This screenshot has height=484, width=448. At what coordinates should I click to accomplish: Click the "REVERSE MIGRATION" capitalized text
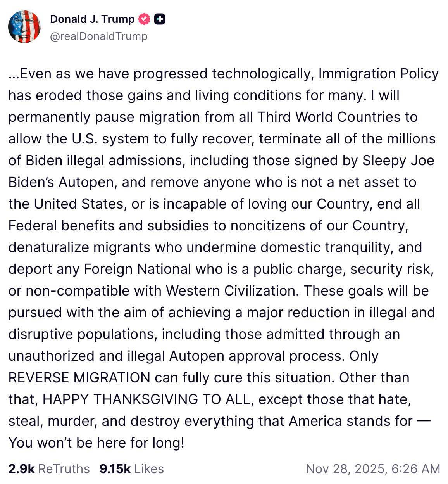point(79,377)
